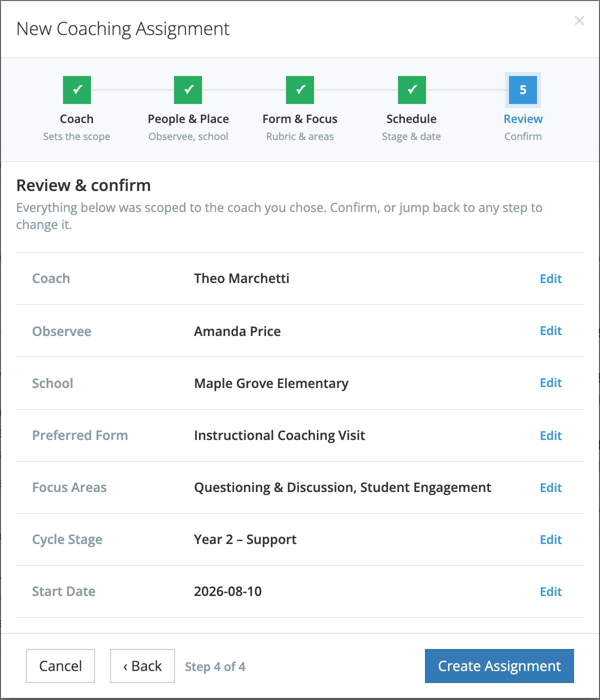Edit the Coach row

551,278
